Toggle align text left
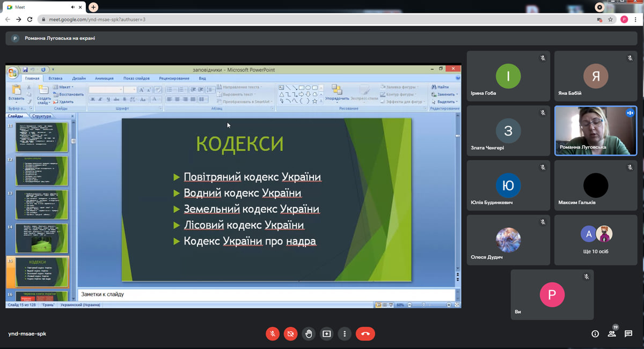This screenshot has height=349, width=644. coord(170,99)
